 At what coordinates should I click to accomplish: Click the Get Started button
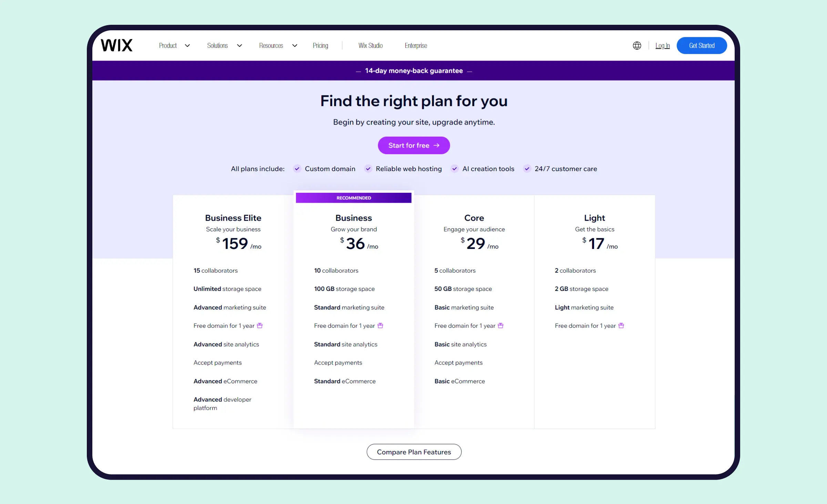click(702, 45)
